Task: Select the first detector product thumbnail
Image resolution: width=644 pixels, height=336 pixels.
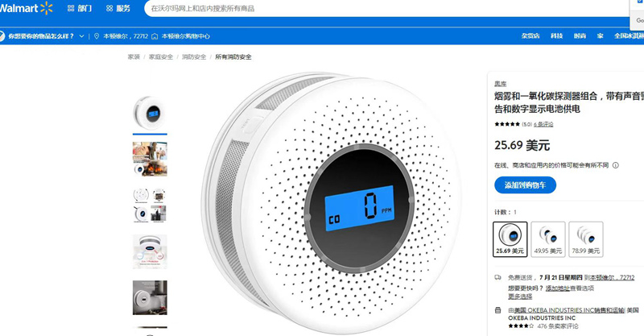Action: tap(150, 113)
